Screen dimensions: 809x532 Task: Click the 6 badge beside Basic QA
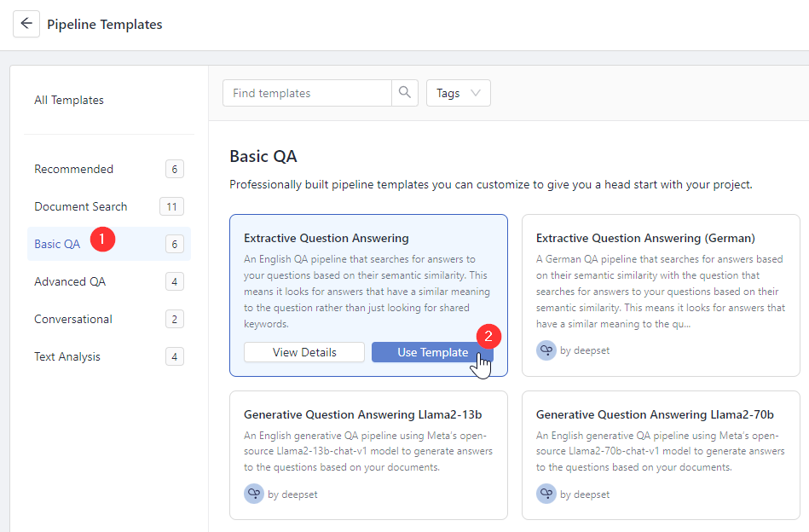tap(174, 244)
